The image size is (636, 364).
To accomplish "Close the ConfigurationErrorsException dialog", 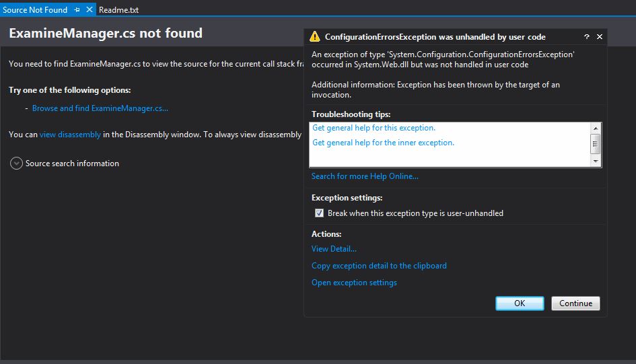I will pyautogui.click(x=599, y=37).
